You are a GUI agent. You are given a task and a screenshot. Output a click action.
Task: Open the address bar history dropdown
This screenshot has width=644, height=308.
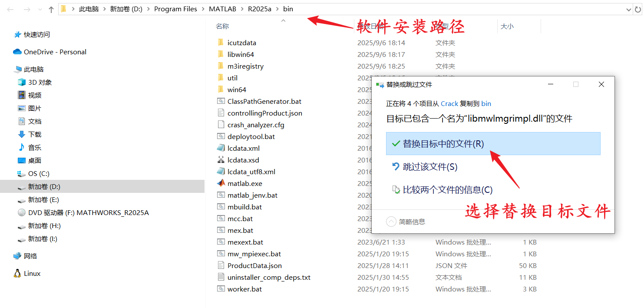tap(628, 9)
